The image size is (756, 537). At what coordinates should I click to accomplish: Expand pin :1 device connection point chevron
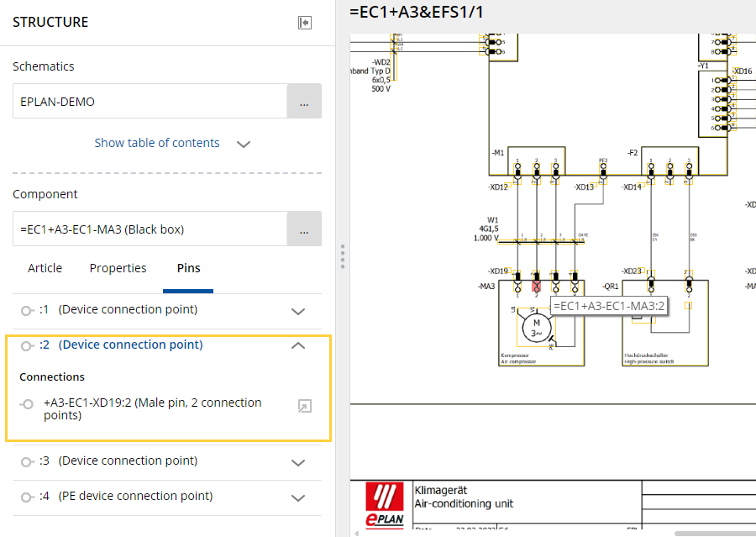click(x=298, y=311)
